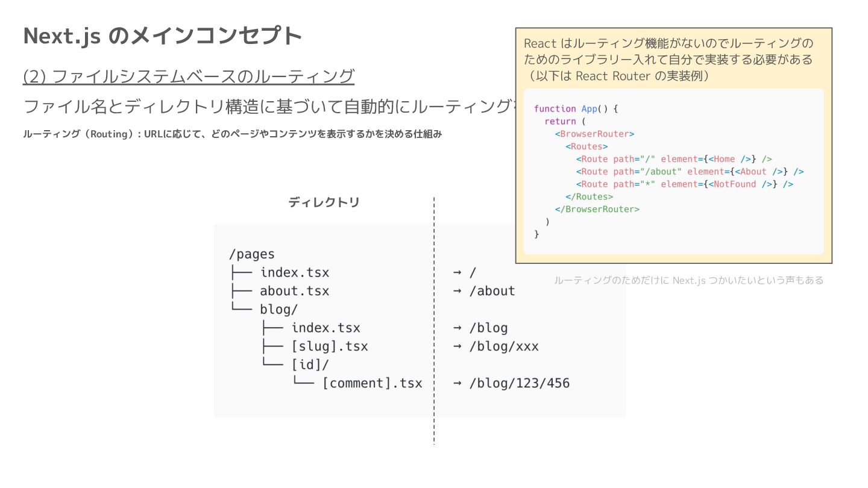
Task: Click the opening '<Routes>' tag
Action: click(587, 146)
